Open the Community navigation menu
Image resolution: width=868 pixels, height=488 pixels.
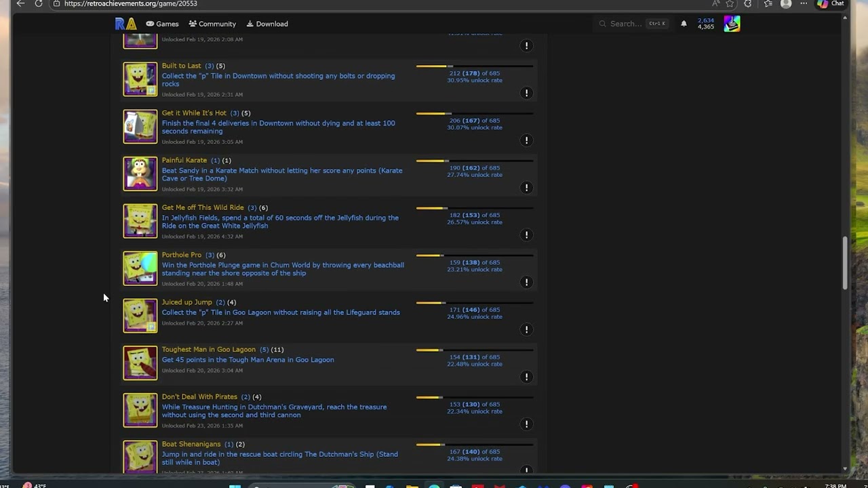click(212, 24)
